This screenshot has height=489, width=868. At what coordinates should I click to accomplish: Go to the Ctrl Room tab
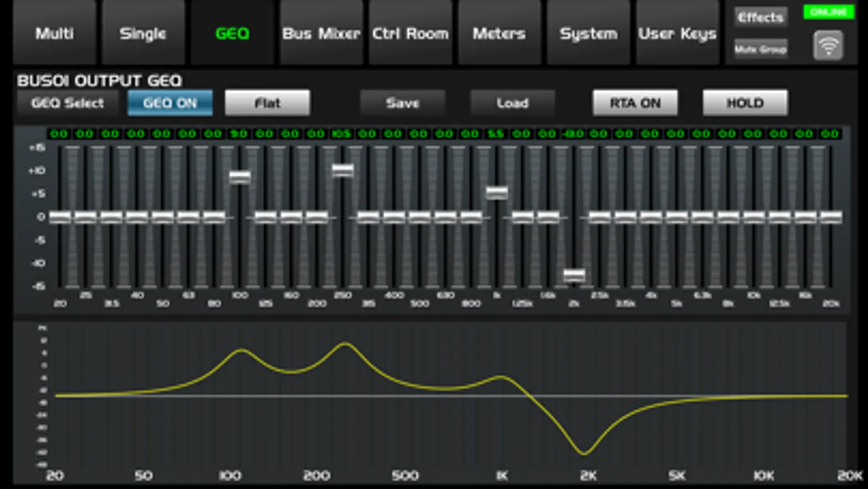(410, 33)
